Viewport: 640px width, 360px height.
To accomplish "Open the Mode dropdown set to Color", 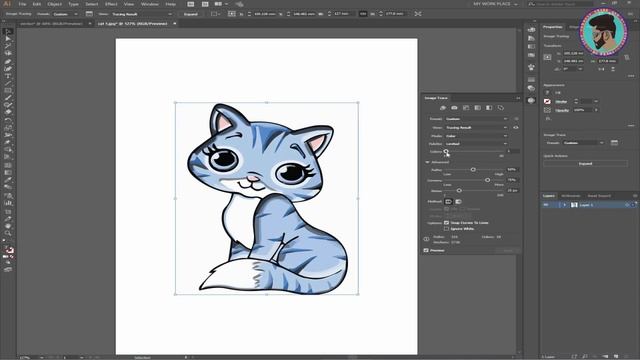I will click(x=476, y=136).
